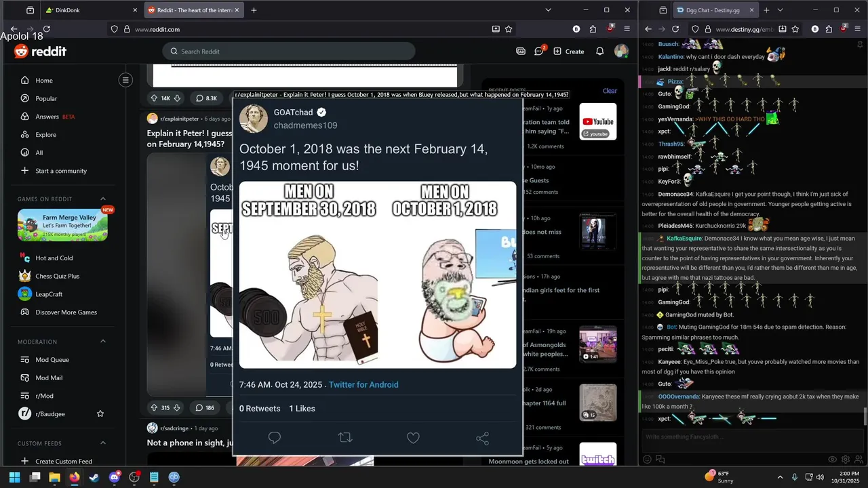Show hidden system tray icons
Image resolution: width=868 pixels, height=488 pixels.
(780, 477)
